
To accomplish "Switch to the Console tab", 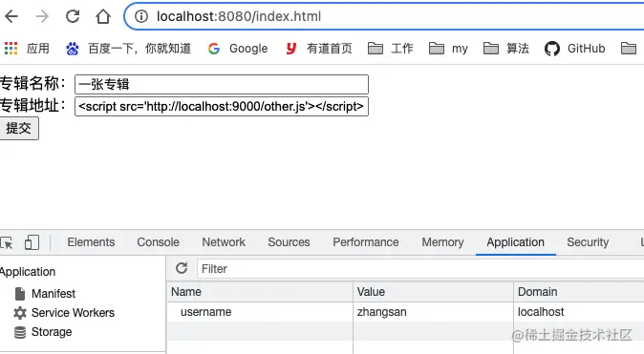I will pos(158,242).
